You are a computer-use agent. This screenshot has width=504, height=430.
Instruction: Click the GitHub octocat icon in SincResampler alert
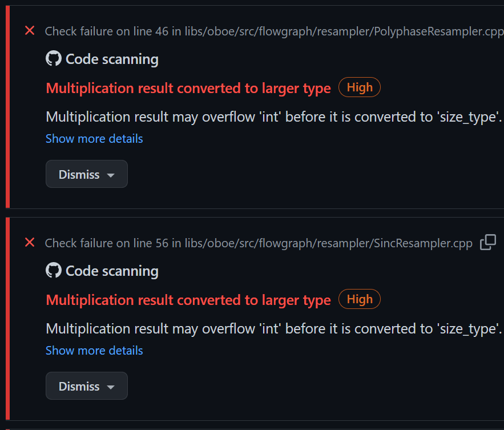(53, 270)
